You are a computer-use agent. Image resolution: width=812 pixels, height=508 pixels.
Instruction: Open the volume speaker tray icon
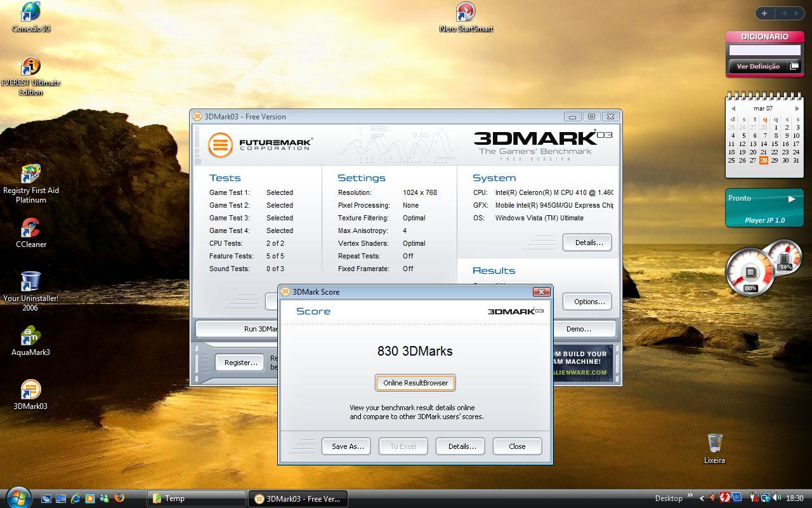point(777,498)
